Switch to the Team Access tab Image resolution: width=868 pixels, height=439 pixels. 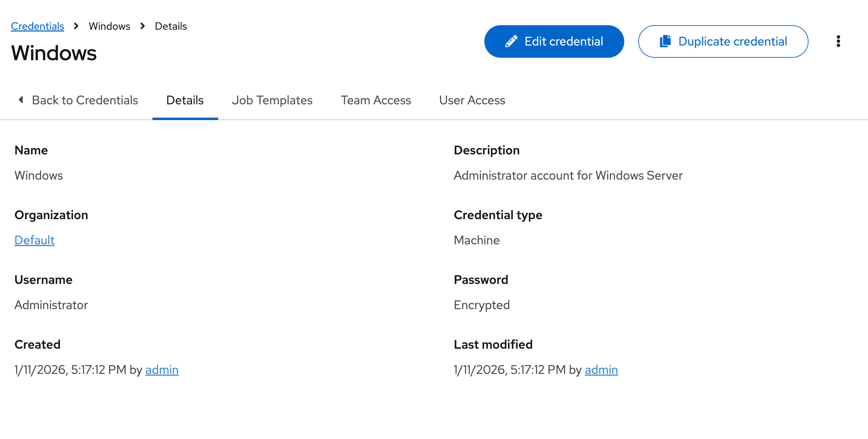tap(376, 100)
